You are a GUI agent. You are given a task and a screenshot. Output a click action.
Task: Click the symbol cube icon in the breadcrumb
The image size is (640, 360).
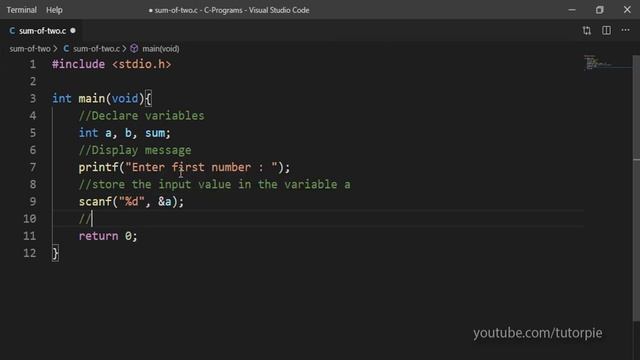pos(134,49)
